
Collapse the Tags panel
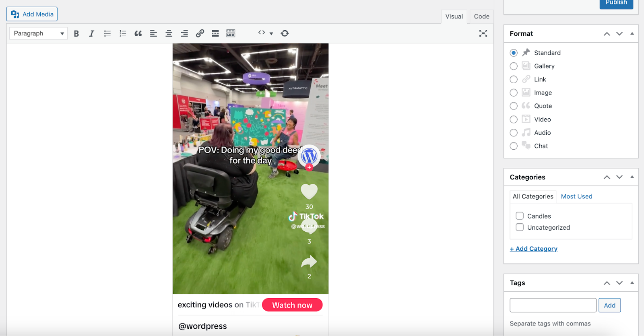tap(632, 283)
